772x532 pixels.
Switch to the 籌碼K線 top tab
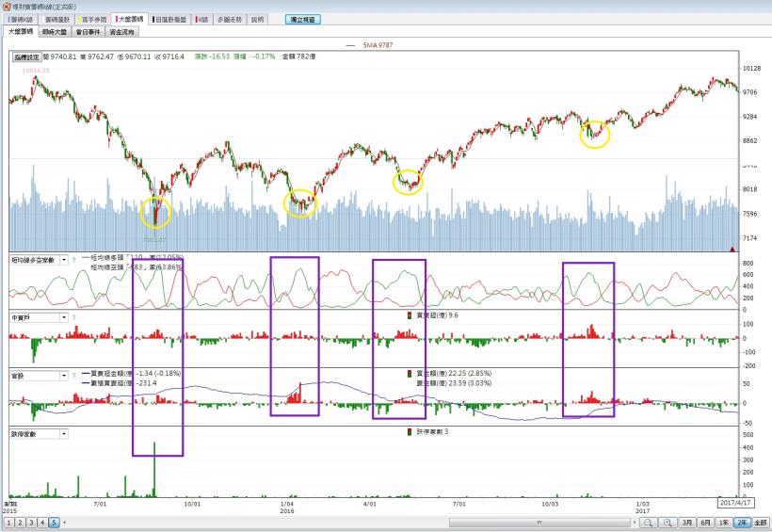(21, 20)
